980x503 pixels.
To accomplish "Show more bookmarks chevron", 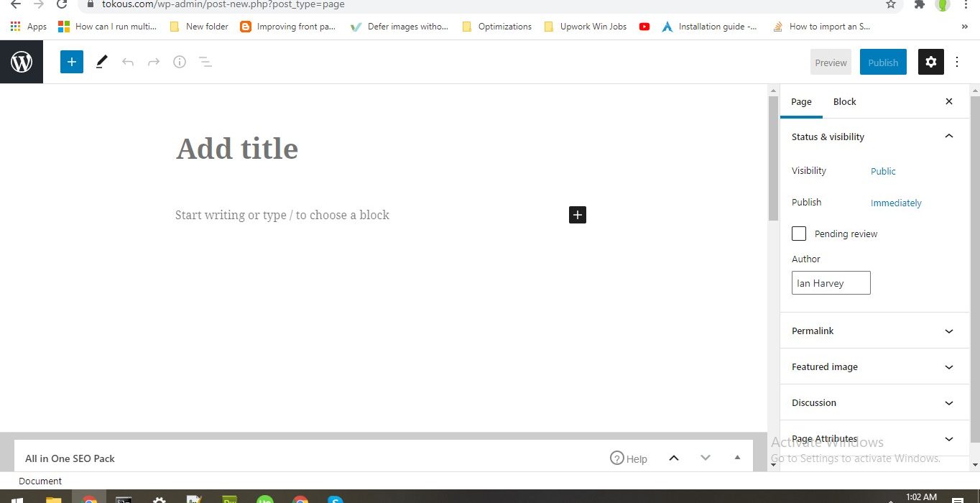I will click(x=964, y=27).
